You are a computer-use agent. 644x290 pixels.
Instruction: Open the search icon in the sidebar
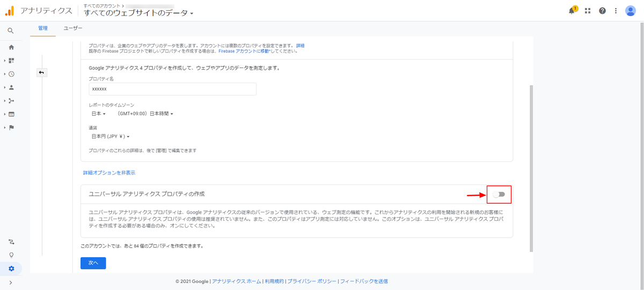[11, 31]
